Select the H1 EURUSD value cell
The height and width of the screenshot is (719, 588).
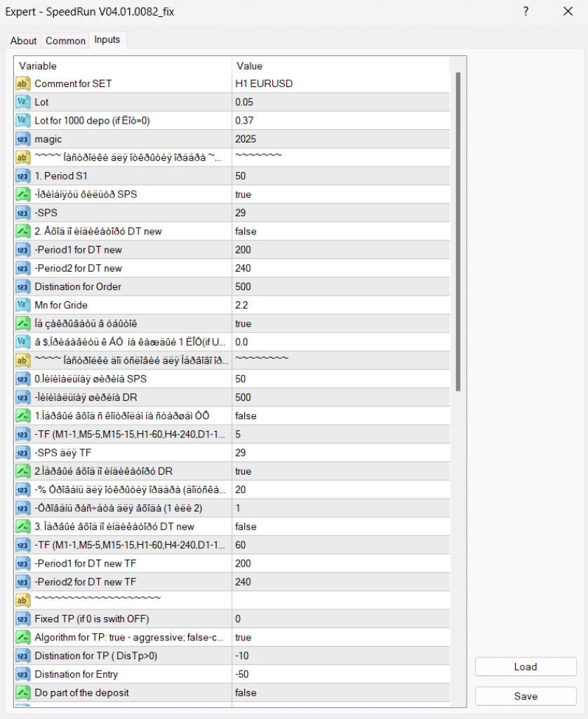(x=341, y=84)
